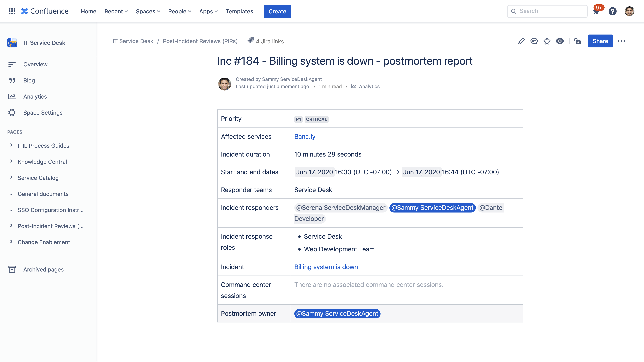The width and height of the screenshot is (644, 362).
Task: Open the more actions ellipsis menu
Action: [622, 41]
